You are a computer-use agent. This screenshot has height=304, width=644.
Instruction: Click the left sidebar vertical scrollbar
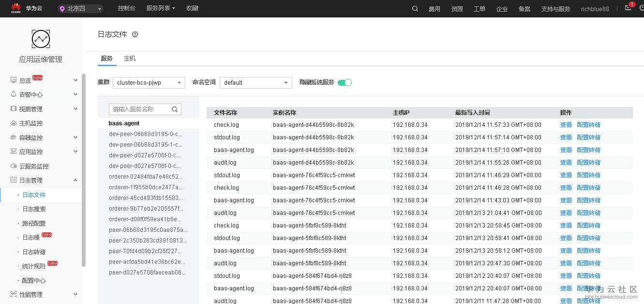click(84, 169)
